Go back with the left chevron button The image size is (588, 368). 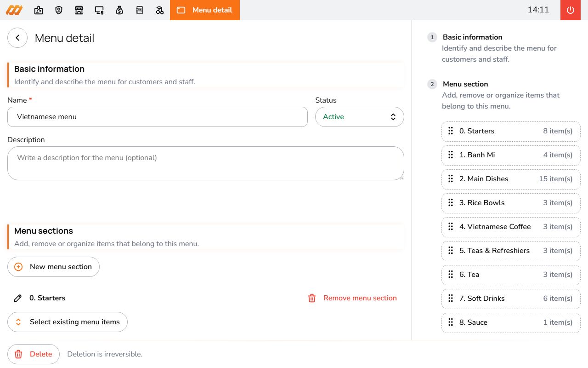click(x=17, y=38)
